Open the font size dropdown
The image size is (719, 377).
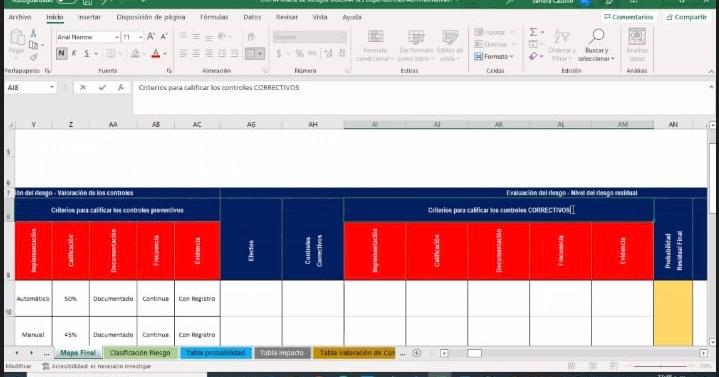click(x=141, y=37)
